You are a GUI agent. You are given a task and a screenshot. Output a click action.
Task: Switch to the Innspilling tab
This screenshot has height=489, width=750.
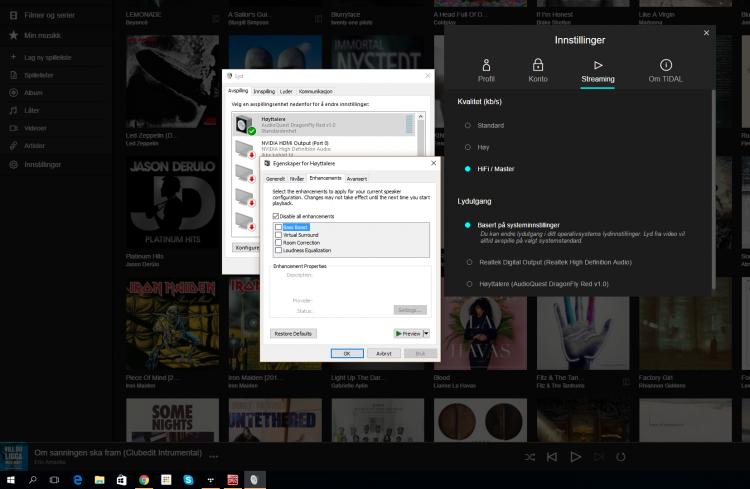[264, 91]
